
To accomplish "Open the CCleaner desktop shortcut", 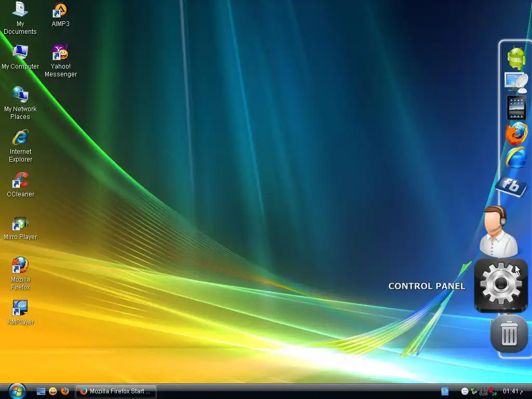I will [20, 185].
